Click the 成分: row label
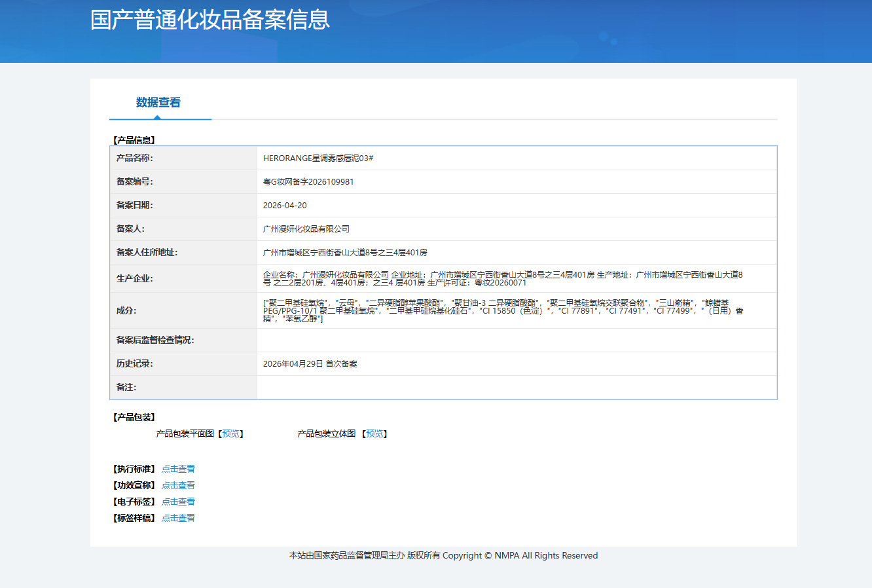This screenshot has height=588, width=872. [x=126, y=310]
